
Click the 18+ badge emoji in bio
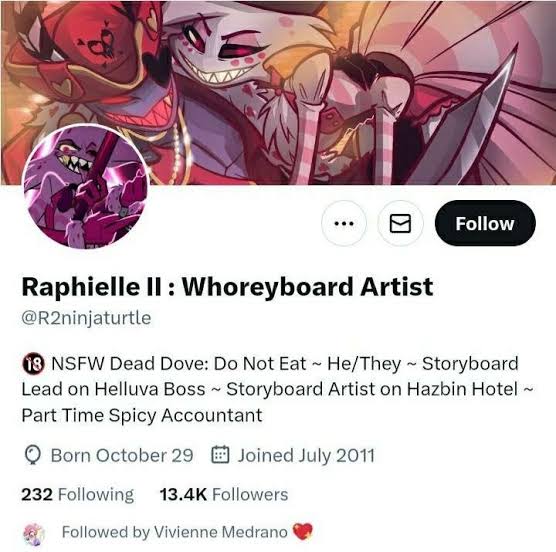[33, 364]
